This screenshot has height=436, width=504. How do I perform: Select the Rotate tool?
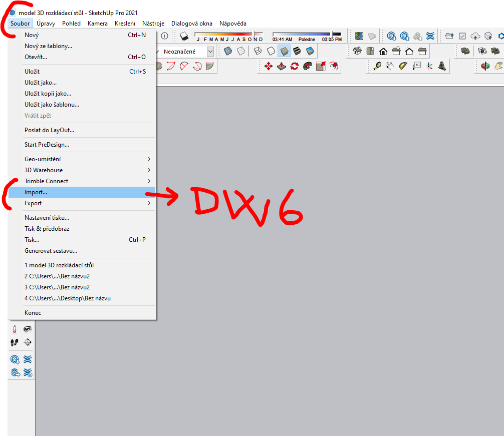click(295, 66)
